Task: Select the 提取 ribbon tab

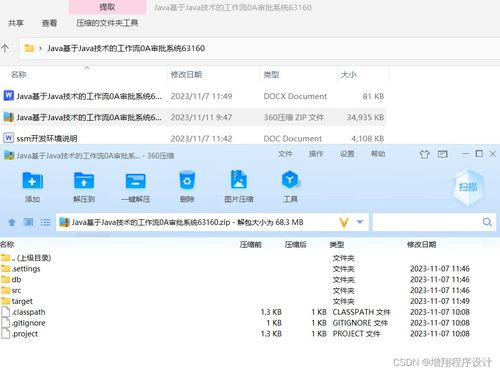Action: coord(107,7)
